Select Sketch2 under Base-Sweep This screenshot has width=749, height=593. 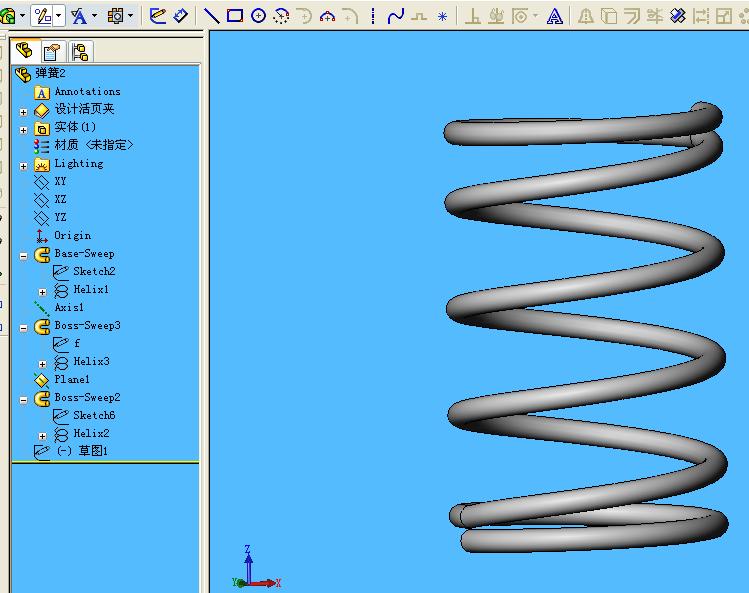point(94,271)
